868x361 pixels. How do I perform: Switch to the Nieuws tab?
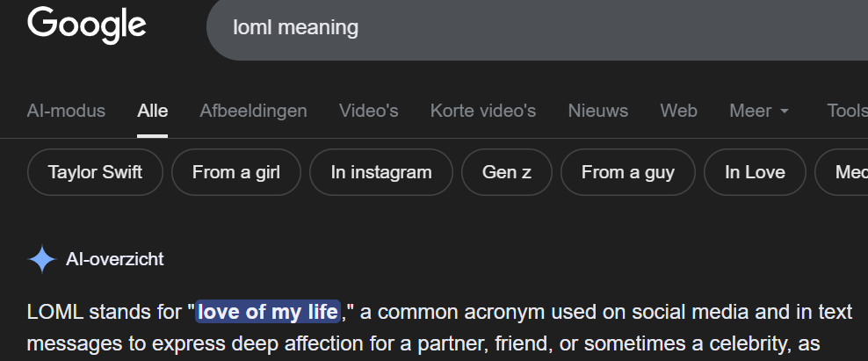[597, 111]
